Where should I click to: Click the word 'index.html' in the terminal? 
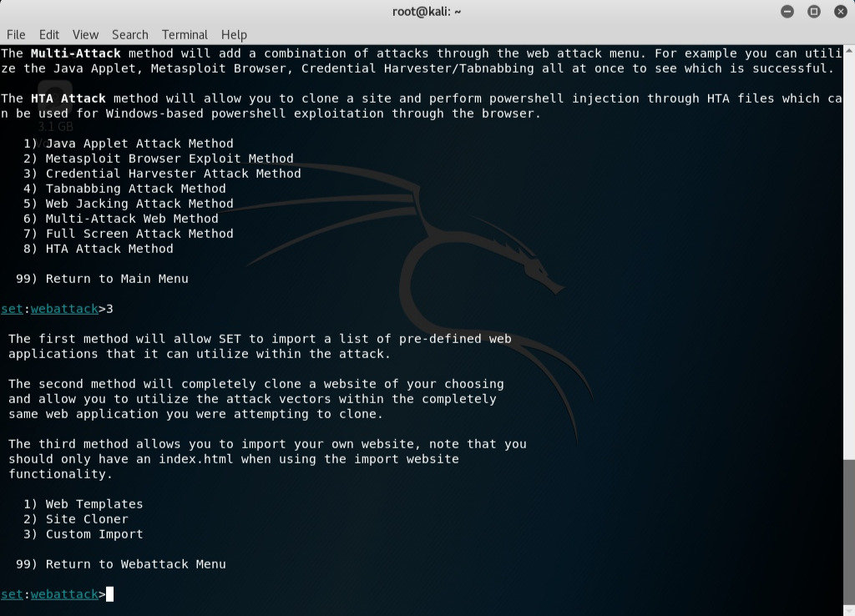[195, 459]
